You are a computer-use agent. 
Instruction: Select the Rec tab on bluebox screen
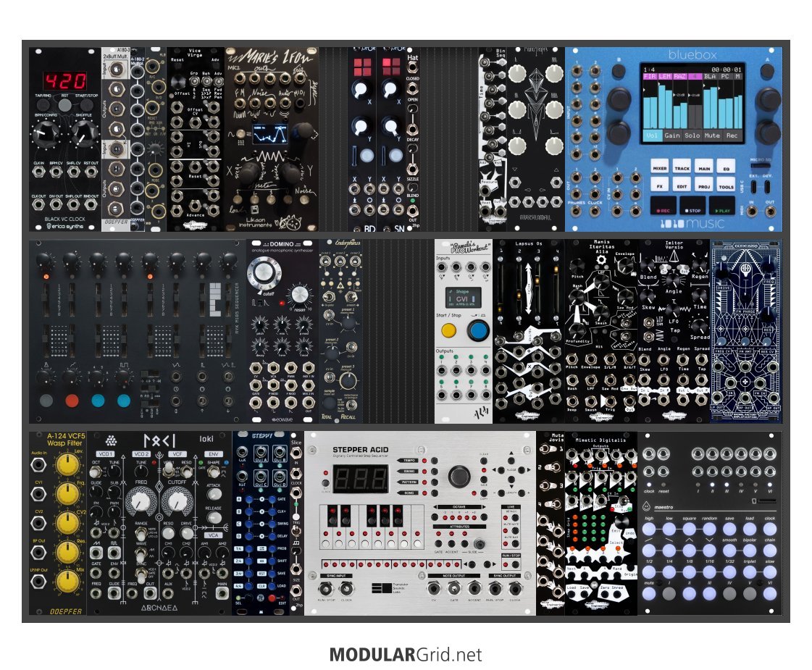pyautogui.click(x=732, y=135)
